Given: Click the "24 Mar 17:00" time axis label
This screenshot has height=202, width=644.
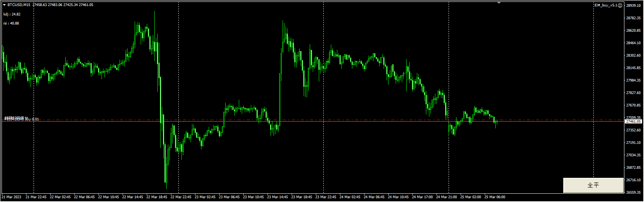Looking at the screenshot, I should (423, 197).
